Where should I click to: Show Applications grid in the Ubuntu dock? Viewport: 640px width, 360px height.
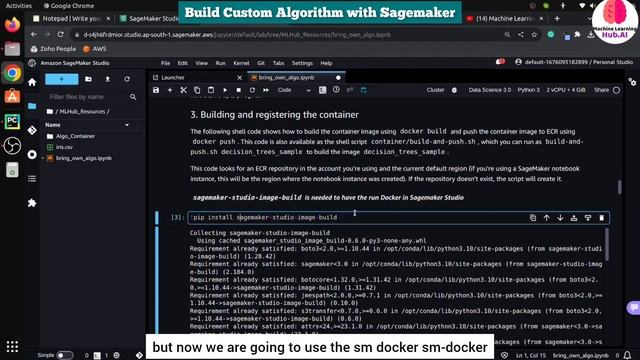[x=12, y=347]
